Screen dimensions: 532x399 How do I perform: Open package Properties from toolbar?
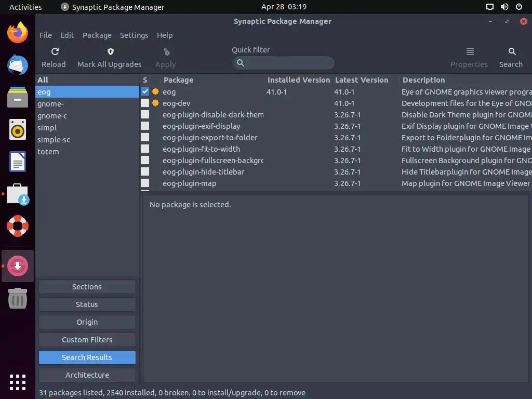pos(470,57)
